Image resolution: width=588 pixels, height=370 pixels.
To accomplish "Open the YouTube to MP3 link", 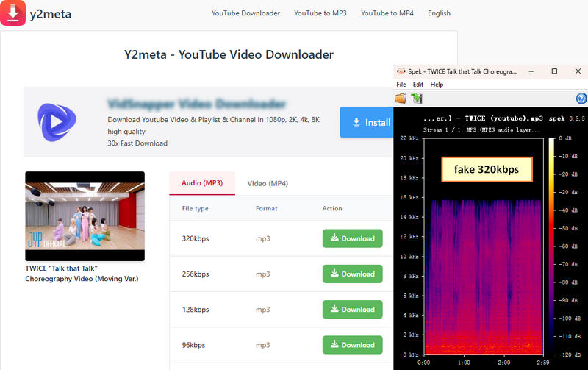I will 320,13.
